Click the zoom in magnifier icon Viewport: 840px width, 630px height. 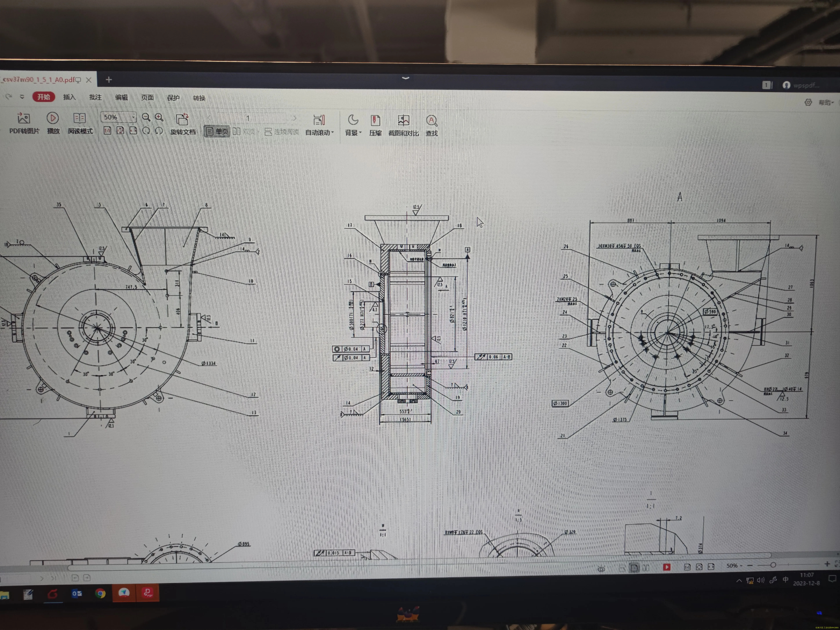(159, 117)
